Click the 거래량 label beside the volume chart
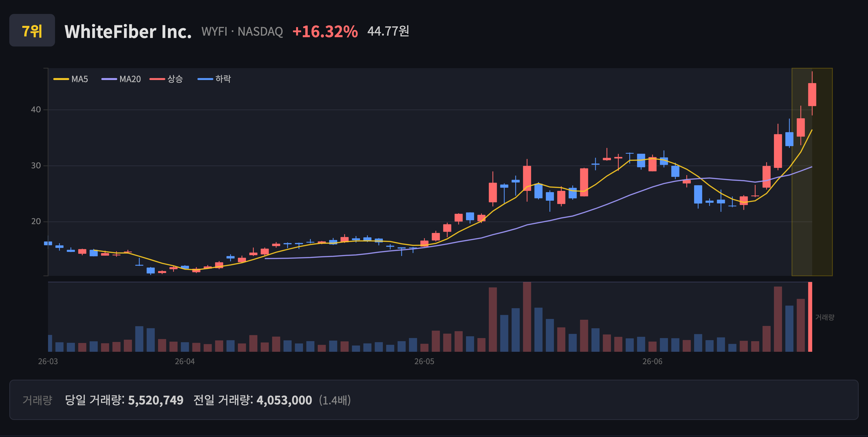 click(x=825, y=317)
